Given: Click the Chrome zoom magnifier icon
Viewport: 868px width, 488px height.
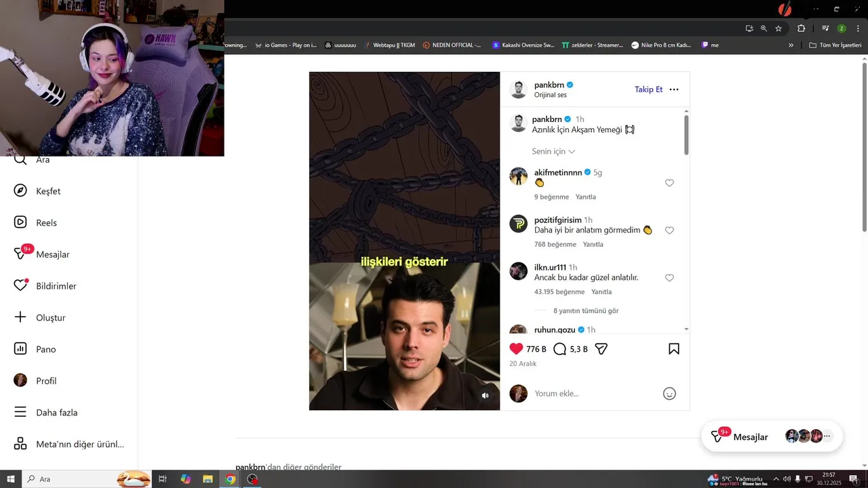Looking at the screenshot, I should tap(764, 28).
